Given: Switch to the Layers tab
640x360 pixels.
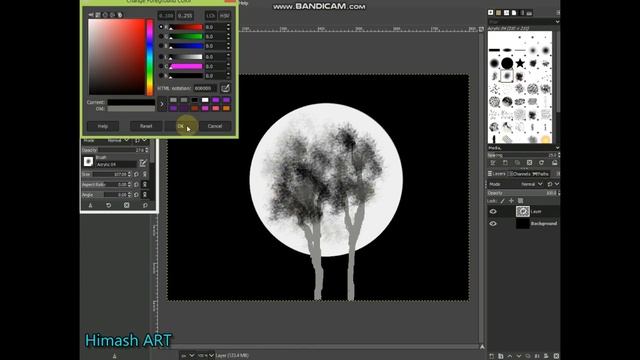Looking at the screenshot, I should tap(497, 174).
